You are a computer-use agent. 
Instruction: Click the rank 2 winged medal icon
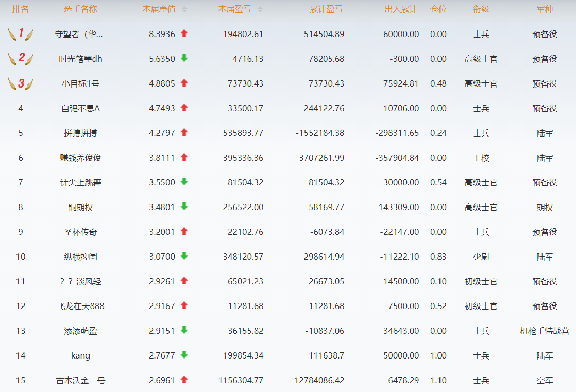pos(21,58)
